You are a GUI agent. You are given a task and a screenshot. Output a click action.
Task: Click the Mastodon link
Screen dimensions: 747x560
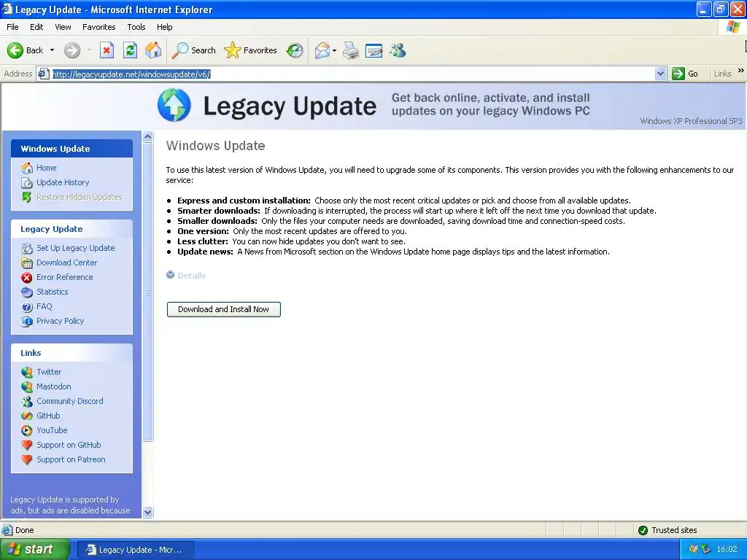(x=54, y=386)
